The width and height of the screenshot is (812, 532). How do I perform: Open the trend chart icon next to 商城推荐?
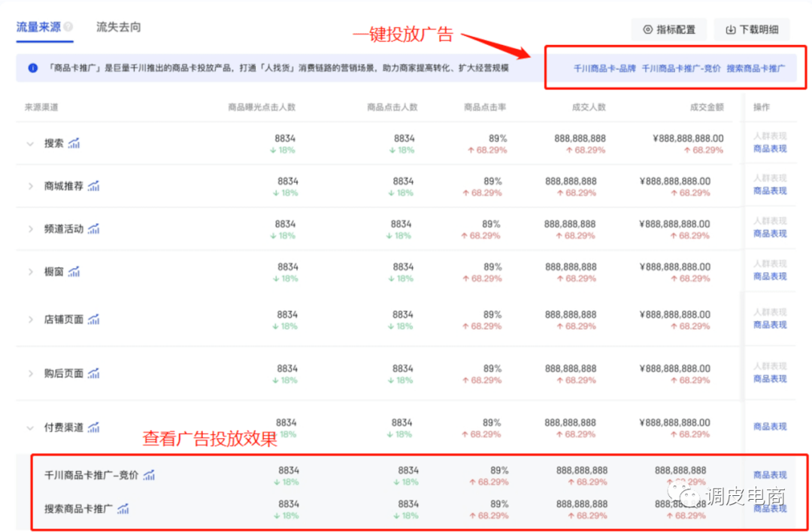(93, 186)
